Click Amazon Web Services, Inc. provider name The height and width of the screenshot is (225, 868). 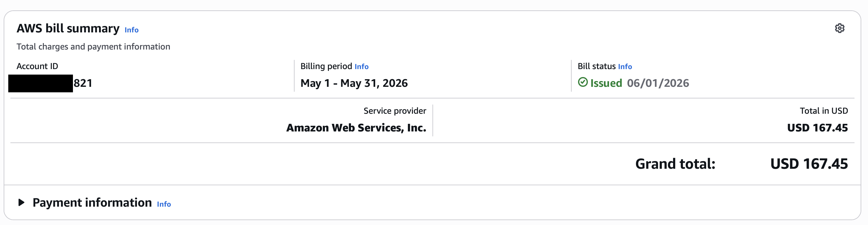[x=356, y=128]
